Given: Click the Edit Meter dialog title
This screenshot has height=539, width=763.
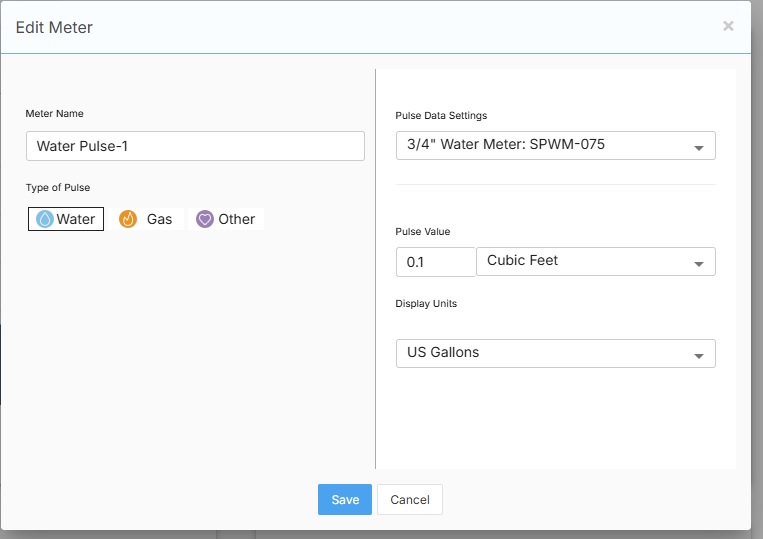Looking at the screenshot, I should (x=54, y=27).
